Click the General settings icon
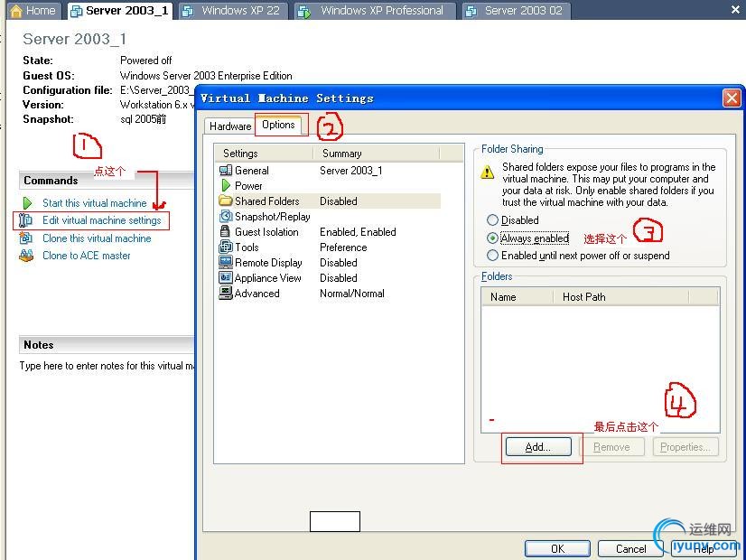The height and width of the screenshot is (560, 746). pyautogui.click(x=226, y=171)
